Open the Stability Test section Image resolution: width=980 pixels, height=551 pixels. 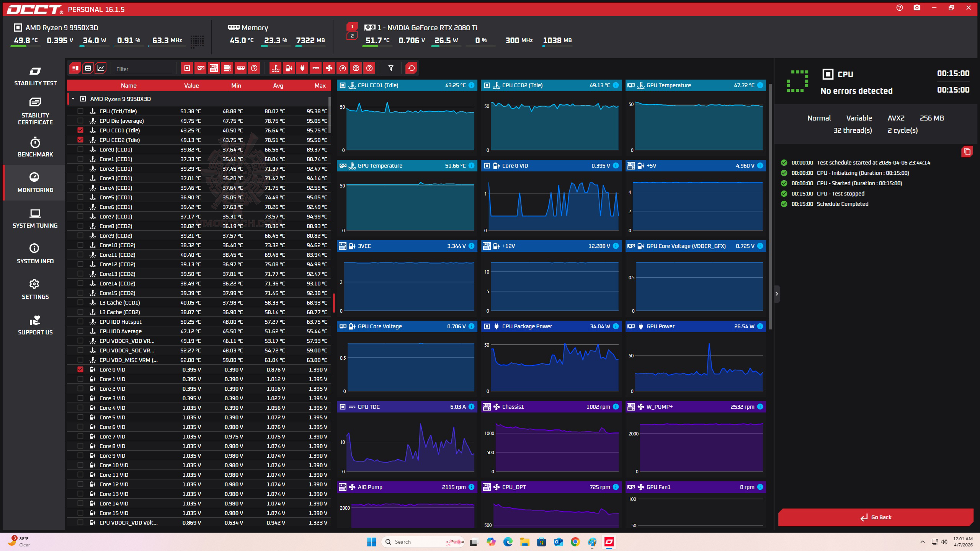(x=35, y=77)
